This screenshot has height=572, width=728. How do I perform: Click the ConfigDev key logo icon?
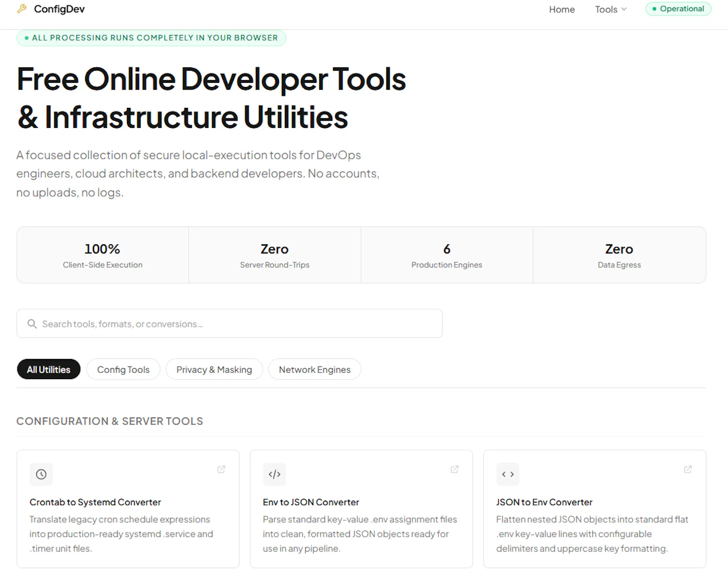pyautogui.click(x=22, y=9)
